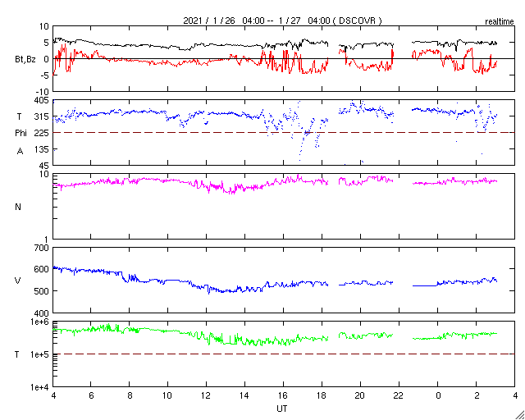Select the "225" tick on Phi axis

[42, 133]
